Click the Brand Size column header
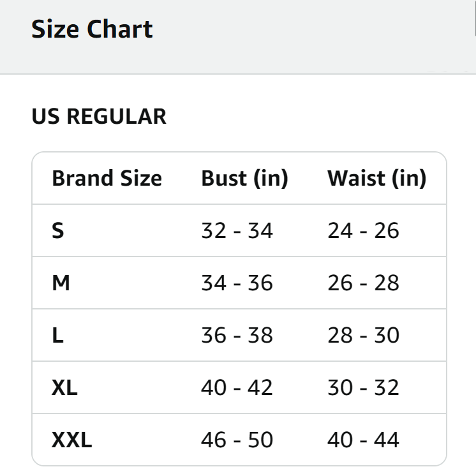 pos(107,178)
